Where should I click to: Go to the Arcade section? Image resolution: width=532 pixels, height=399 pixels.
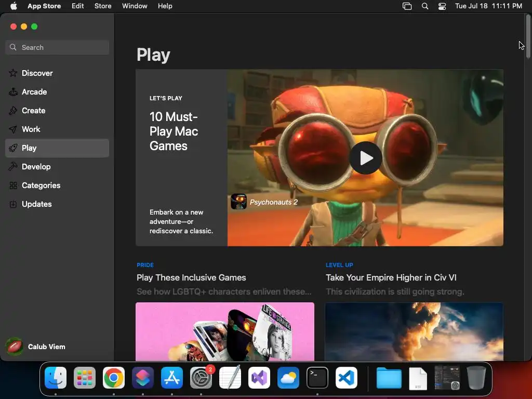57,91
